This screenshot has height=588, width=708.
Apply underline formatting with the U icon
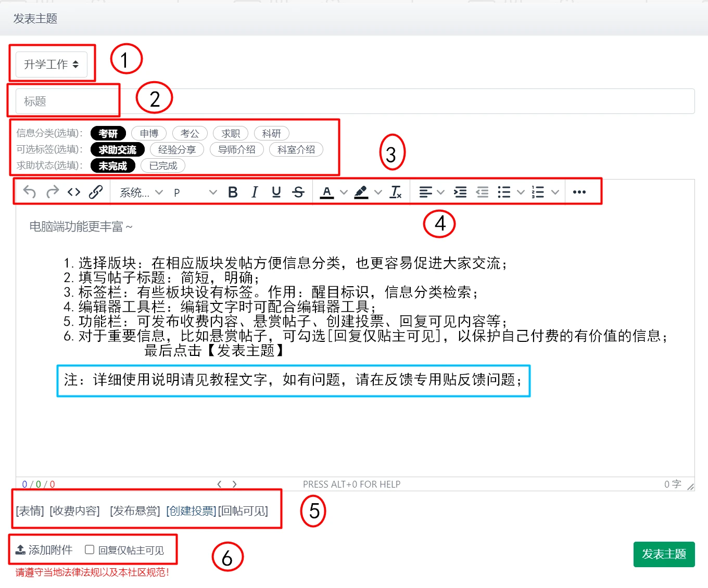click(276, 191)
